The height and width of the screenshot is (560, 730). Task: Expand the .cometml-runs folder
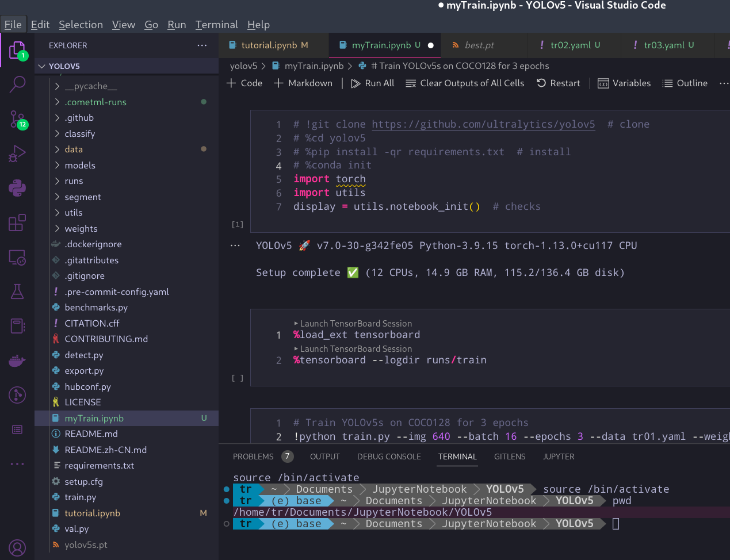(127, 102)
